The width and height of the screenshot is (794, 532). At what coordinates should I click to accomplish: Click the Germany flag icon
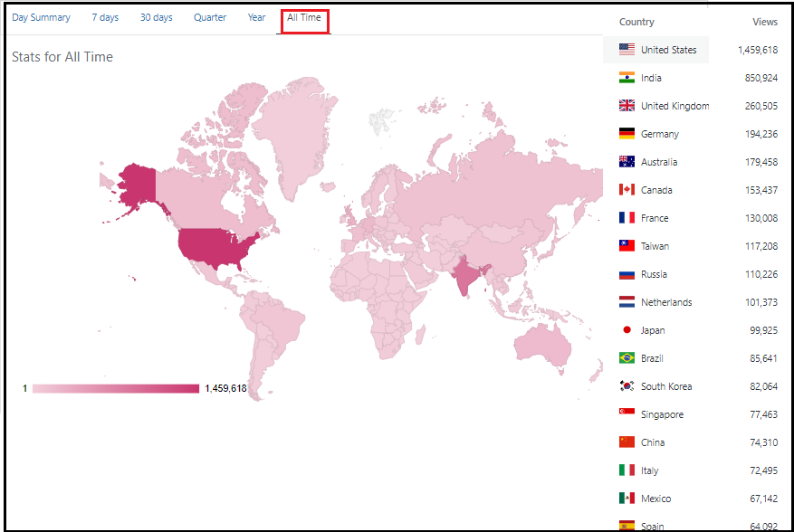tap(627, 134)
